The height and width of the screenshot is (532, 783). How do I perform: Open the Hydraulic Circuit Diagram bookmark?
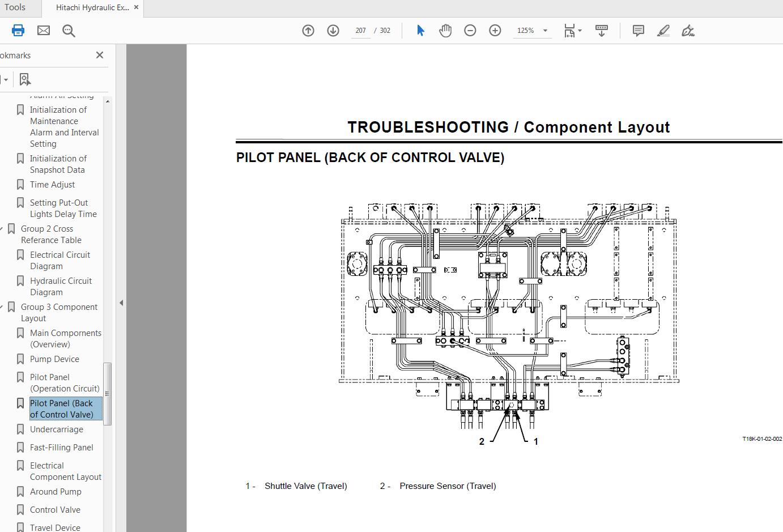click(x=61, y=286)
